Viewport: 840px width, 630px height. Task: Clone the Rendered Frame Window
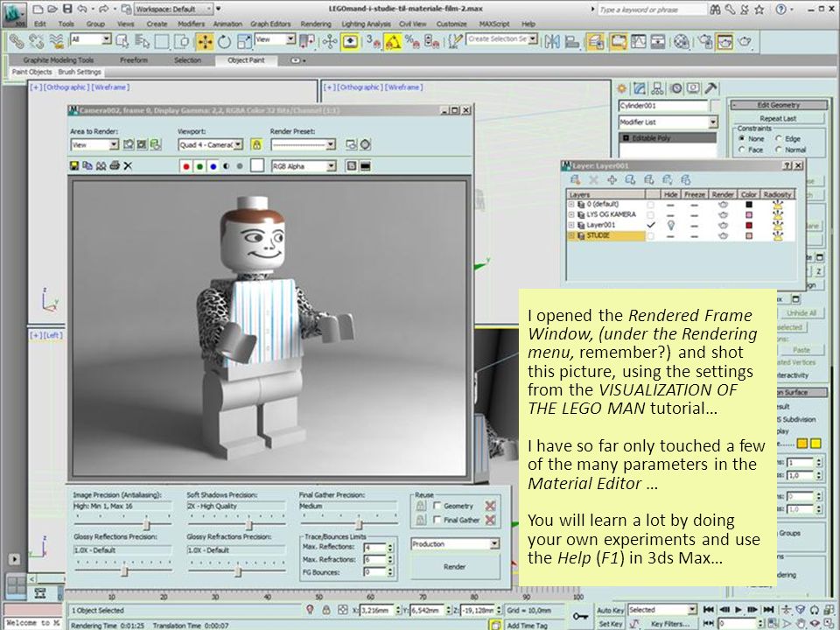click(x=101, y=166)
